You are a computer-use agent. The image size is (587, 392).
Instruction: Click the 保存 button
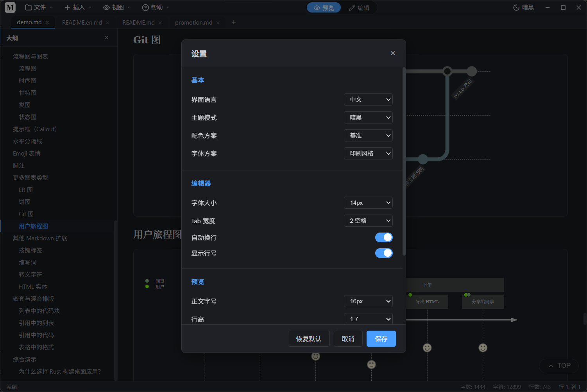click(x=381, y=338)
